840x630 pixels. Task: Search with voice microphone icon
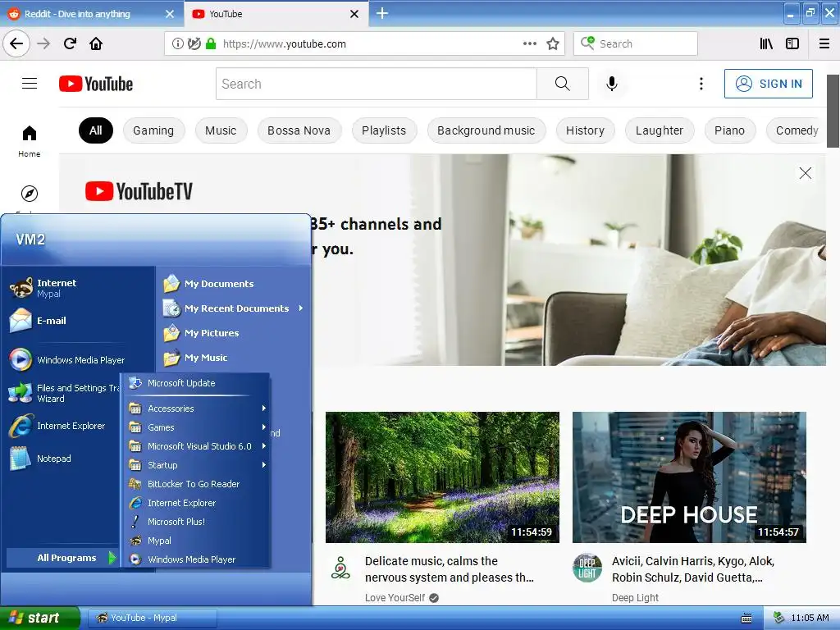pos(612,84)
